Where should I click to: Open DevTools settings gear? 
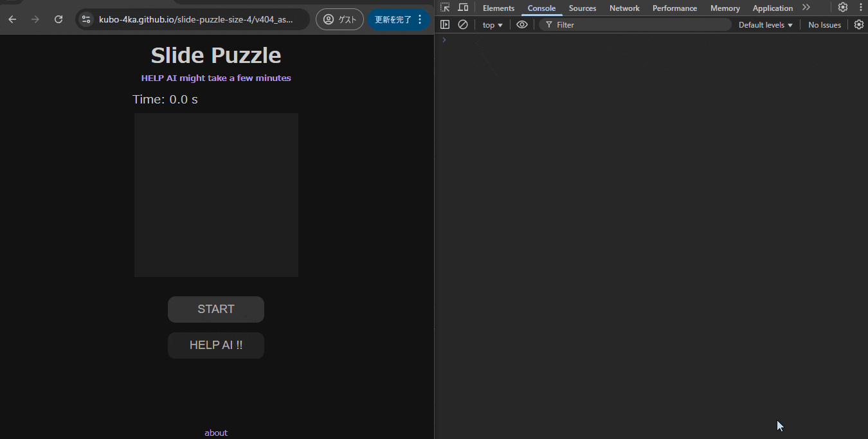click(x=843, y=7)
